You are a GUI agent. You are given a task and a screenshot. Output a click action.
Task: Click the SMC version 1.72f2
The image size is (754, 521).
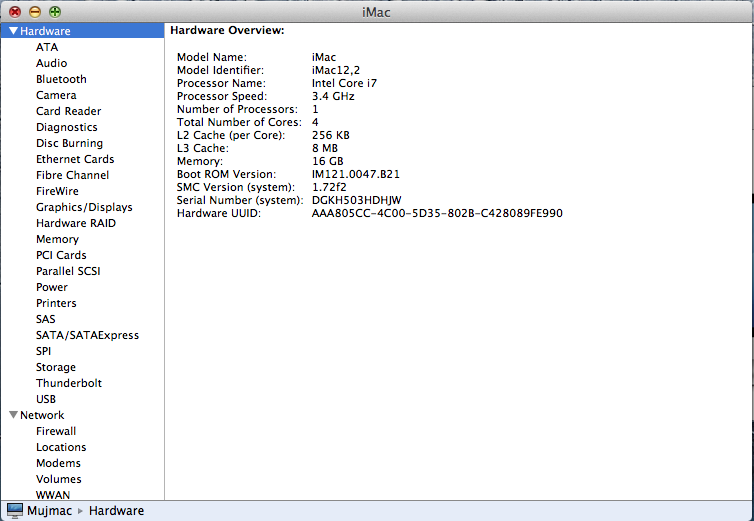(329, 187)
